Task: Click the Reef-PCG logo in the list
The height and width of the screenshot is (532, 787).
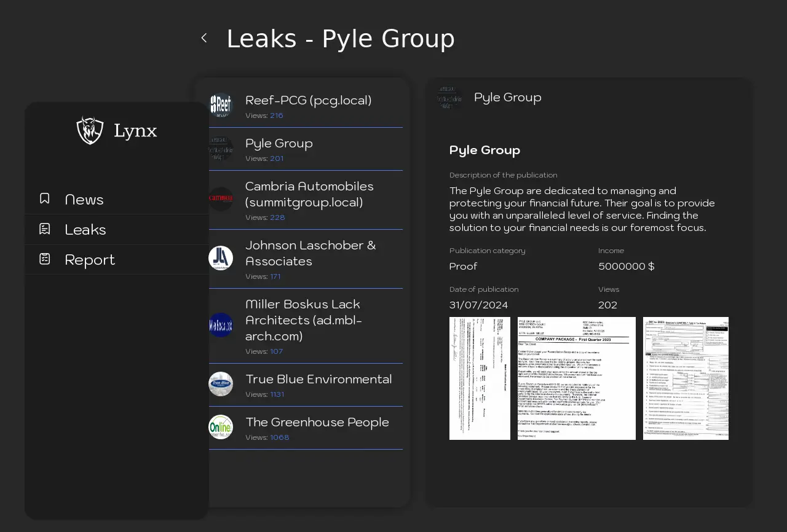Action: [221, 105]
